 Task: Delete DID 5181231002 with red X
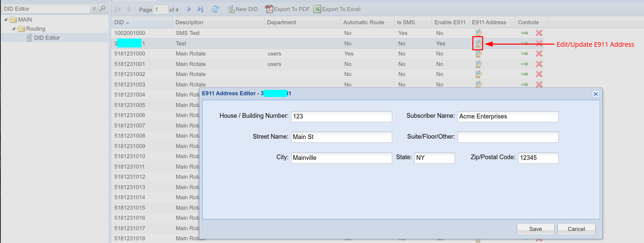click(539, 74)
